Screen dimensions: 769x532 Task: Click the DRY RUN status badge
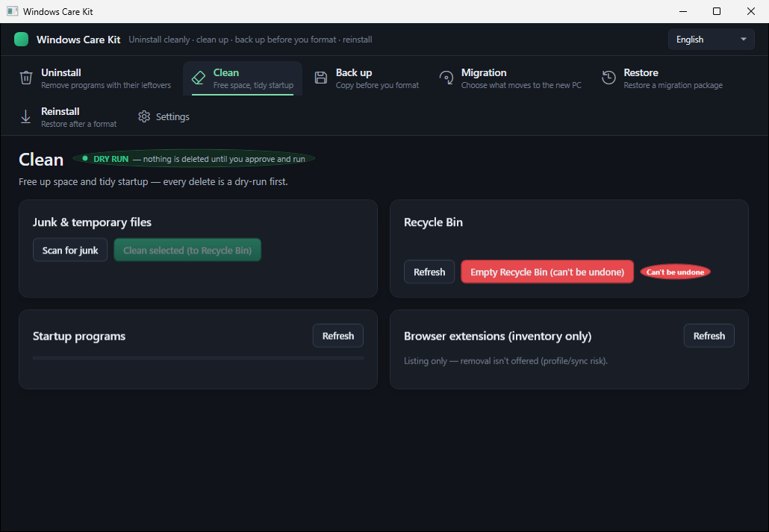click(x=193, y=159)
